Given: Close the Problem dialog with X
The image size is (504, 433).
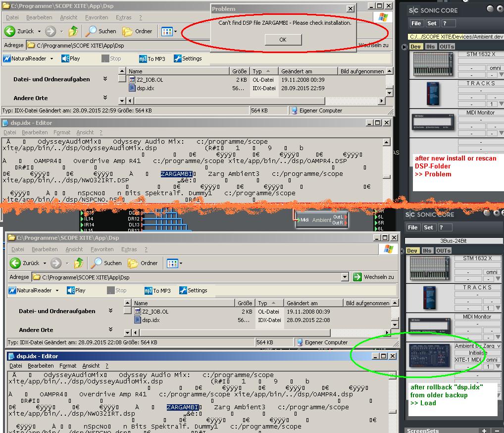Looking at the screenshot, I should click(x=351, y=9).
